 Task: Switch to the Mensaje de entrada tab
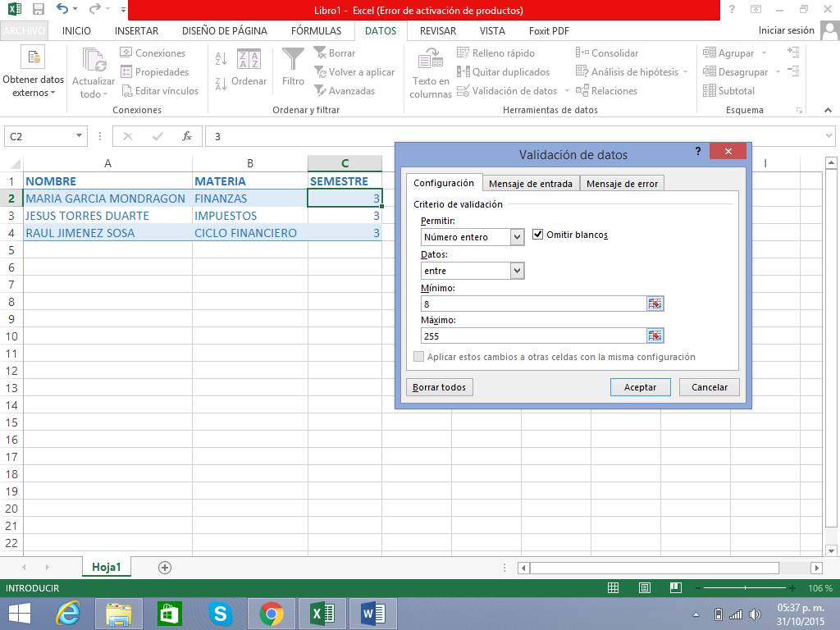pyautogui.click(x=530, y=184)
